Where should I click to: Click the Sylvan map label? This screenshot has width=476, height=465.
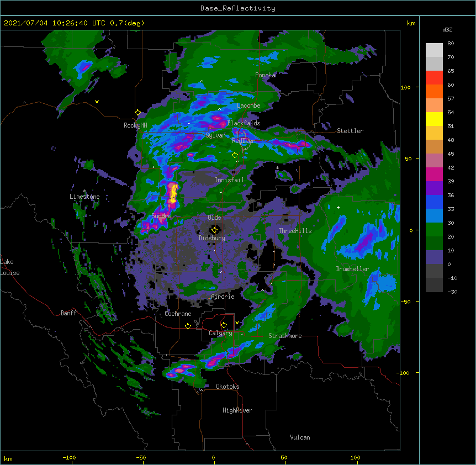(x=215, y=135)
